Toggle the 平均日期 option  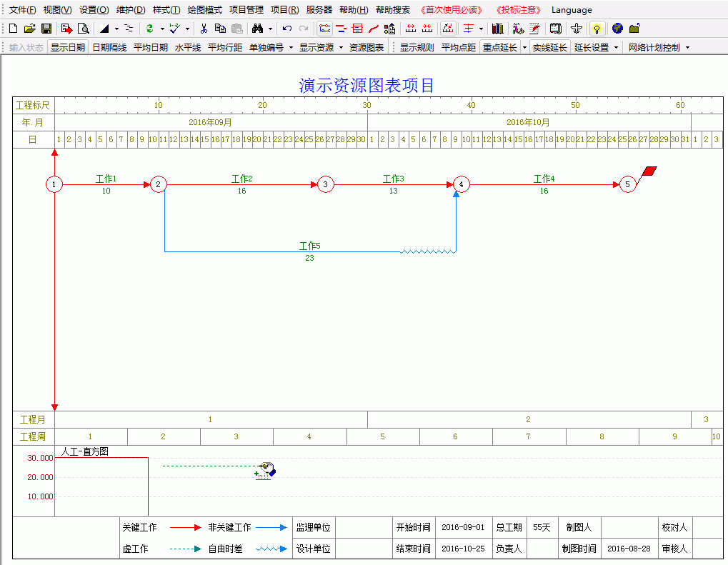(x=151, y=47)
